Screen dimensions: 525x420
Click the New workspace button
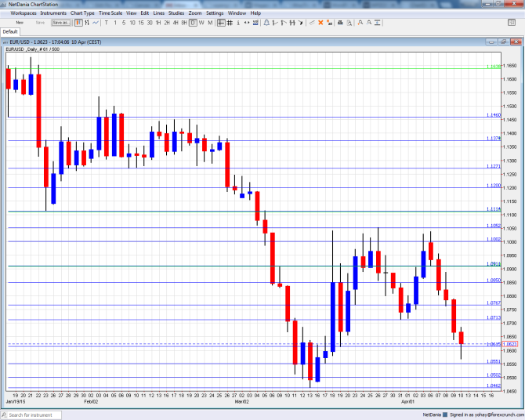[20, 23]
